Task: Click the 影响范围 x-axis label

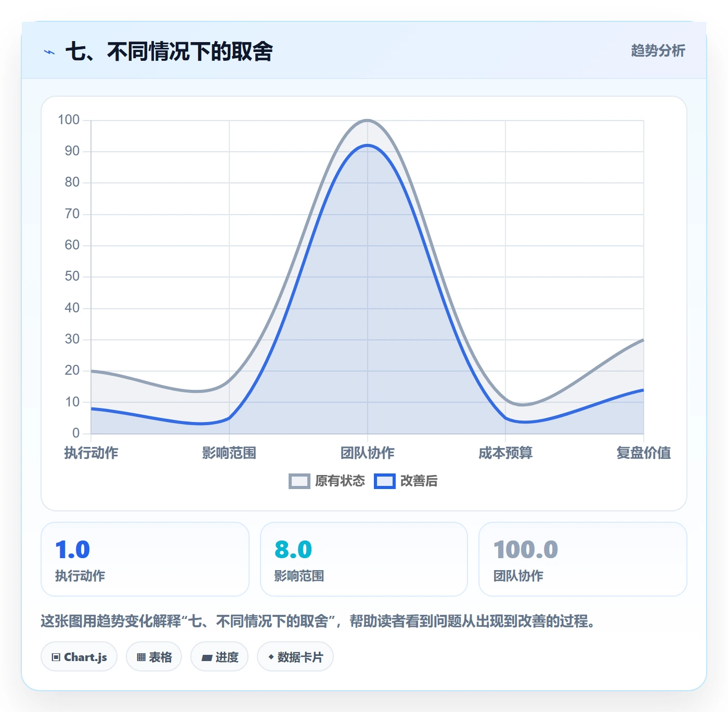Action: click(229, 453)
